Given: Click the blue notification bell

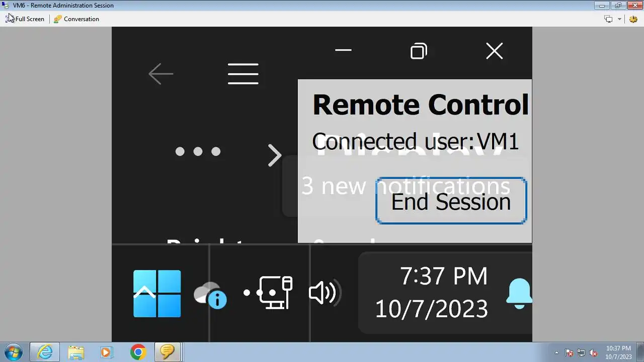Looking at the screenshot, I should tap(519, 293).
